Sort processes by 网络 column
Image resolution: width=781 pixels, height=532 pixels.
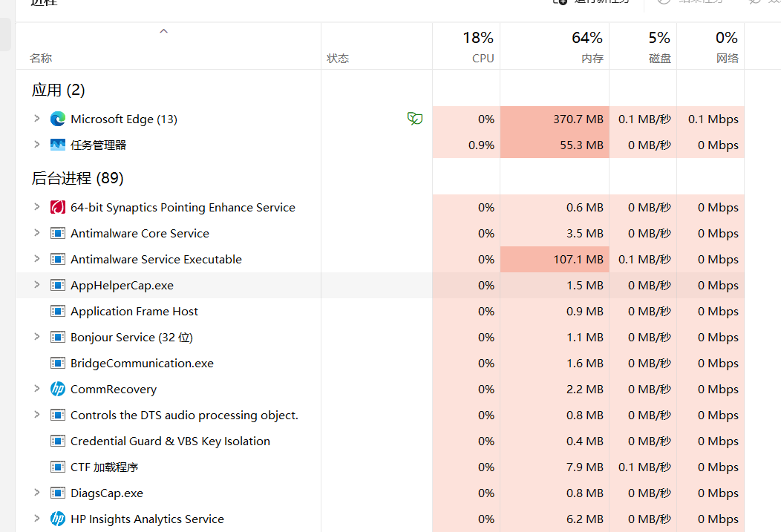click(x=710, y=46)
